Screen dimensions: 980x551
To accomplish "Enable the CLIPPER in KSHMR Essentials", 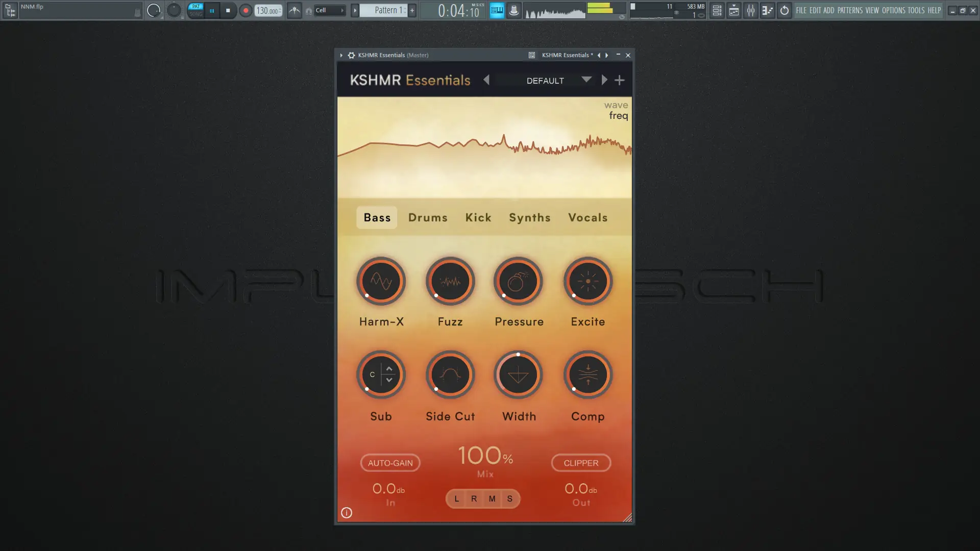I will pyautogui.click(x=581, y=463).
